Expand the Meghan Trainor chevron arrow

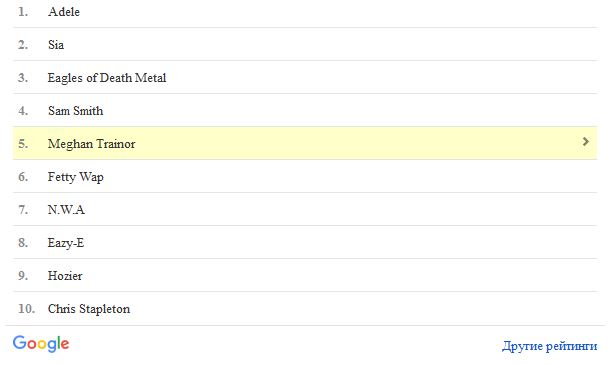click(x=586, y=142)
